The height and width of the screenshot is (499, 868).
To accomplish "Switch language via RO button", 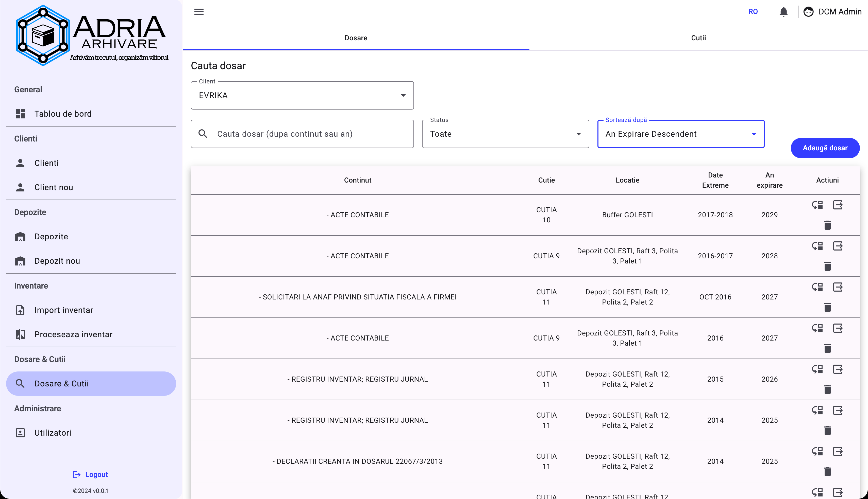I will coord(753,12).
